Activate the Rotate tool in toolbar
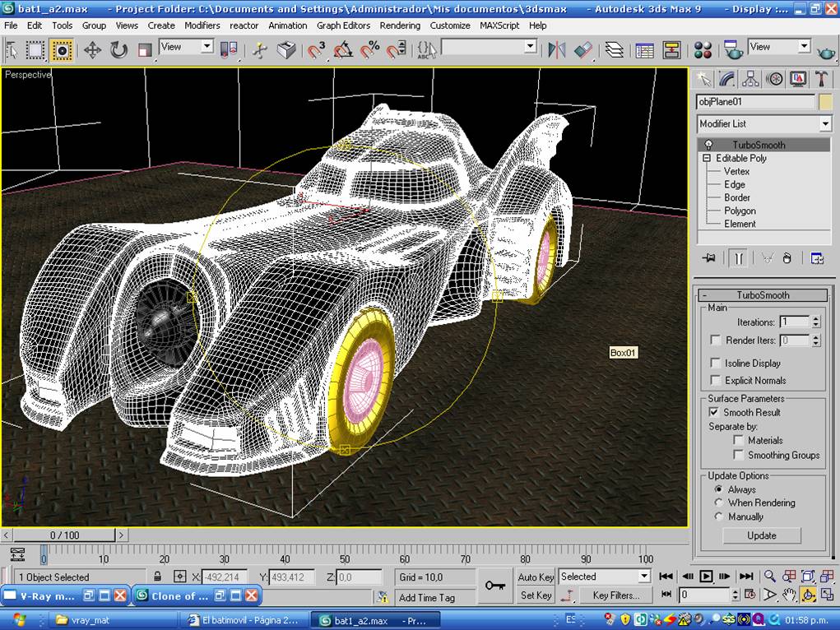 119,50
